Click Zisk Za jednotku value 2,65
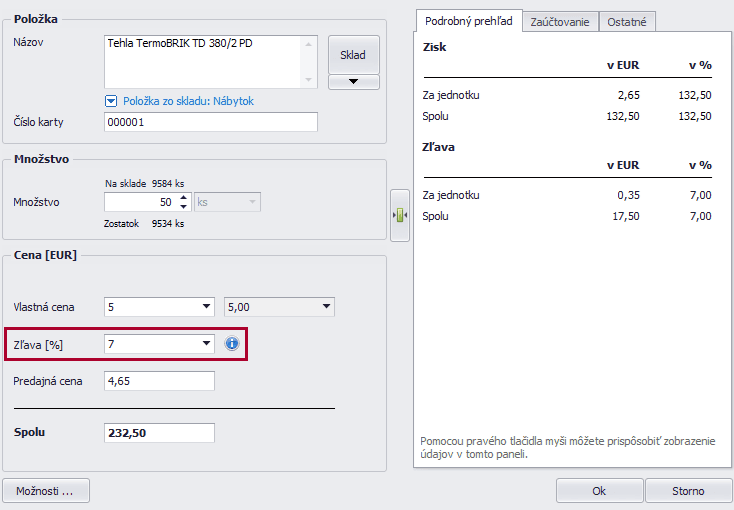734x510 pixels. [628, 95]
